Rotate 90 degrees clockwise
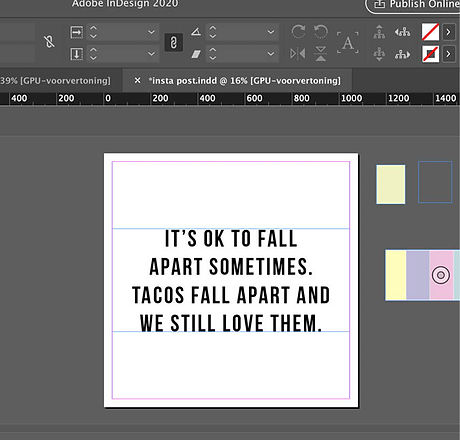 (298, 32)
